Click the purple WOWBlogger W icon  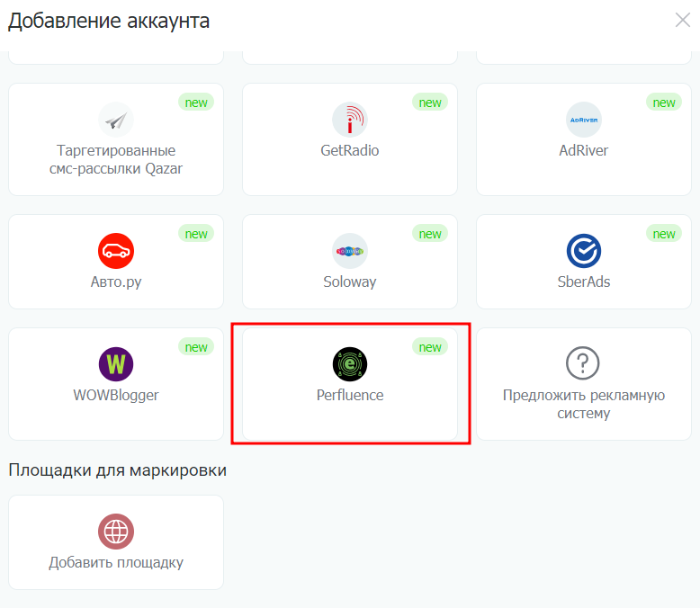[x=116, y=364]
